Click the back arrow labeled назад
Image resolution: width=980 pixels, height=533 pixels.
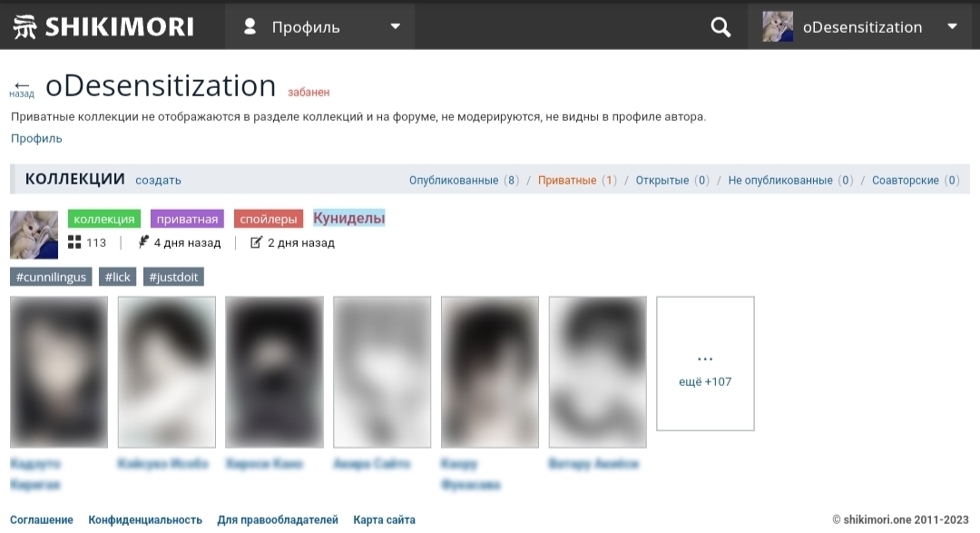coord(22,89)
